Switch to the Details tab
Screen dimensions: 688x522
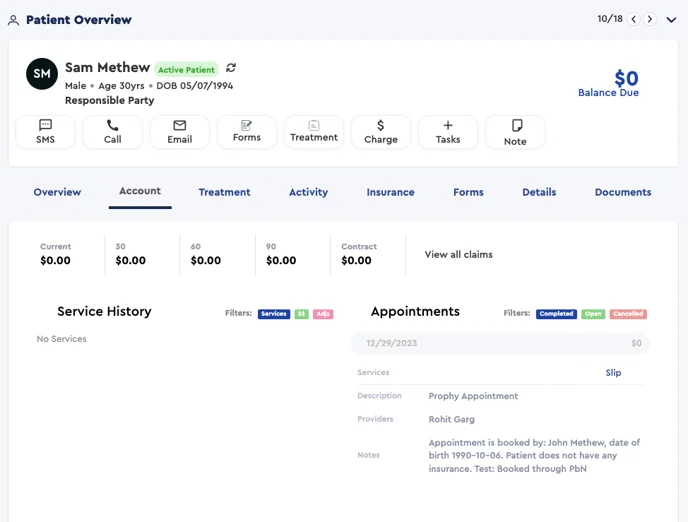pos(539,192)
